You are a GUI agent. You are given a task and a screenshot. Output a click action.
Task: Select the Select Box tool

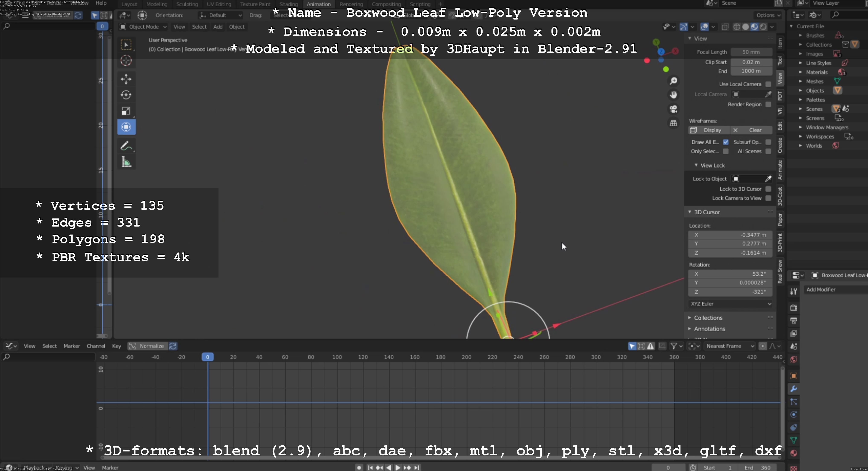point(126,45)
